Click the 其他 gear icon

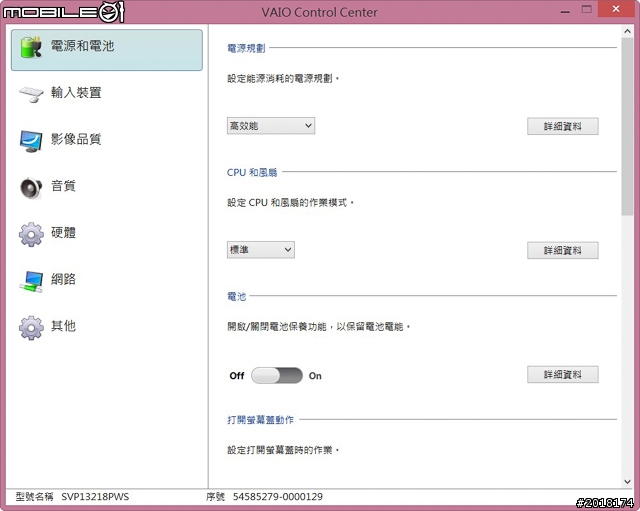pyautogui.click(x=31, y=328)
